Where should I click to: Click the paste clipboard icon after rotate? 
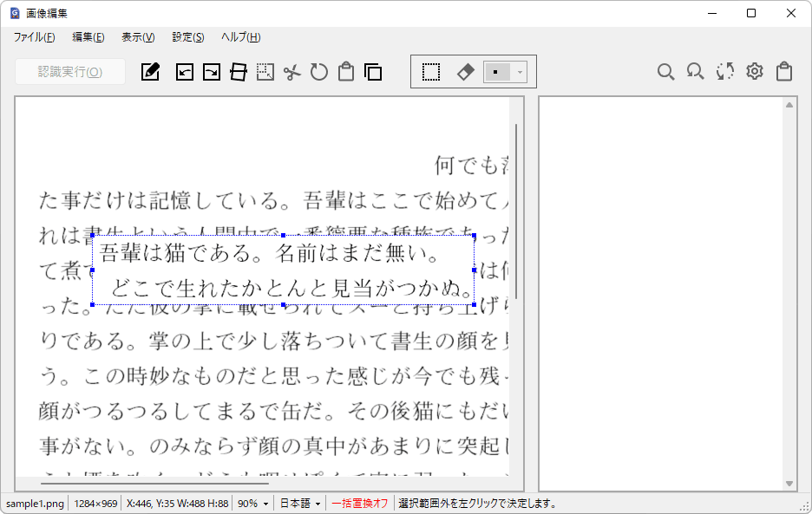coord(346,71)
